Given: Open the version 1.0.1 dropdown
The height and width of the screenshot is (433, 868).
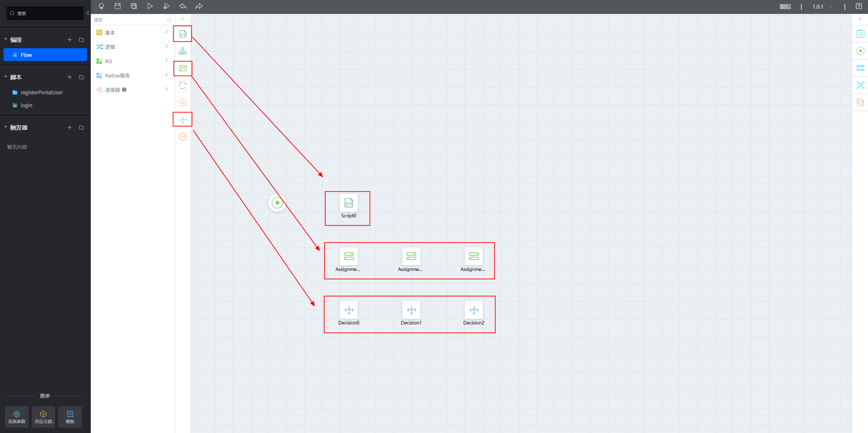Looking at the screenshot, I should pyautogui.click(x=823, y=6).
